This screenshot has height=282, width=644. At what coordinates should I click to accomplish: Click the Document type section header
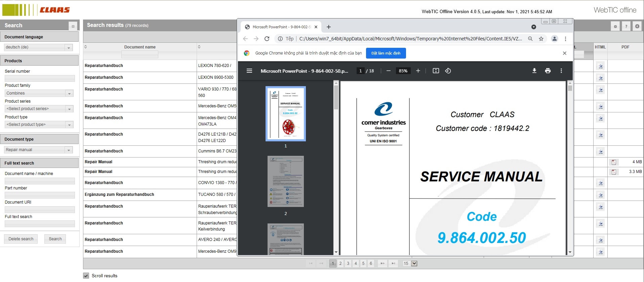39,139
